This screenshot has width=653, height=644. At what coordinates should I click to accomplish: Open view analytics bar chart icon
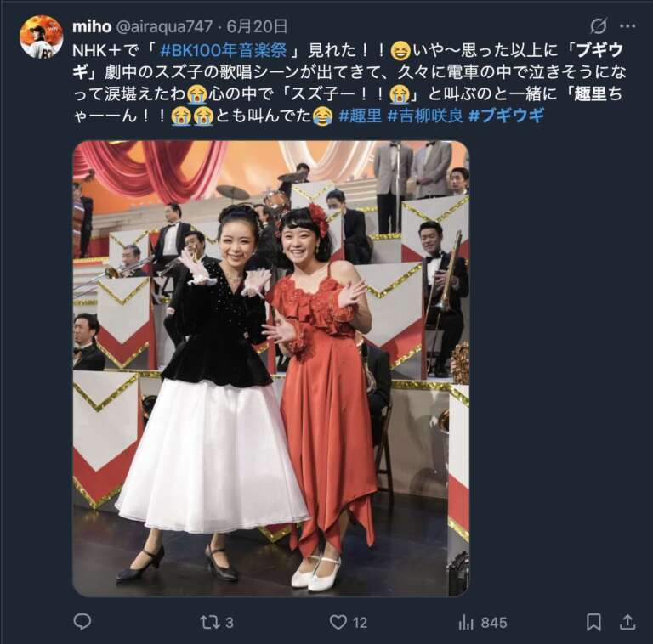click(x=466, y=623)
